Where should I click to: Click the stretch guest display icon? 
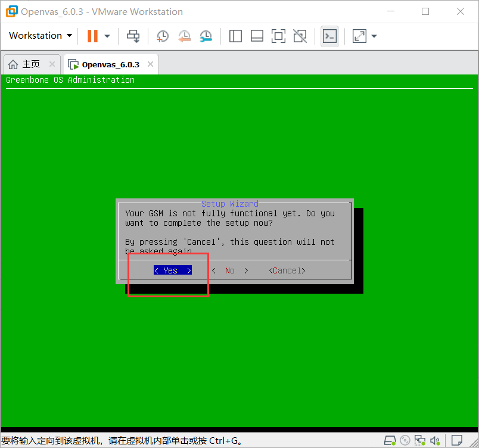click(x=359, y=36)
